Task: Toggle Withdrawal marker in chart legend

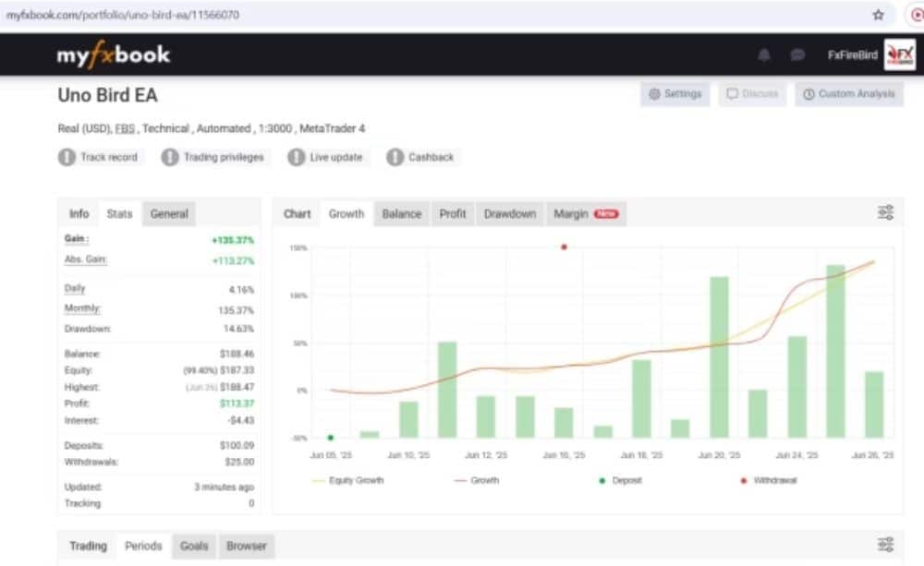Action: (769, 481)
